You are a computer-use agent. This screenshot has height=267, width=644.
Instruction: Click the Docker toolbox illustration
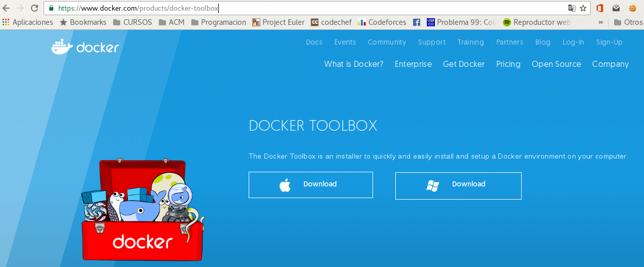click(143, 209)
